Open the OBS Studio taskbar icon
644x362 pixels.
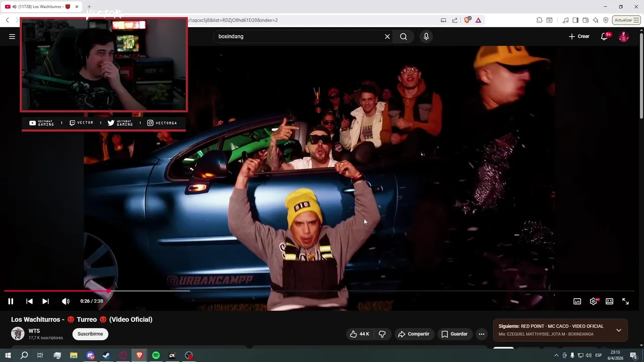(x=189, y=355)
